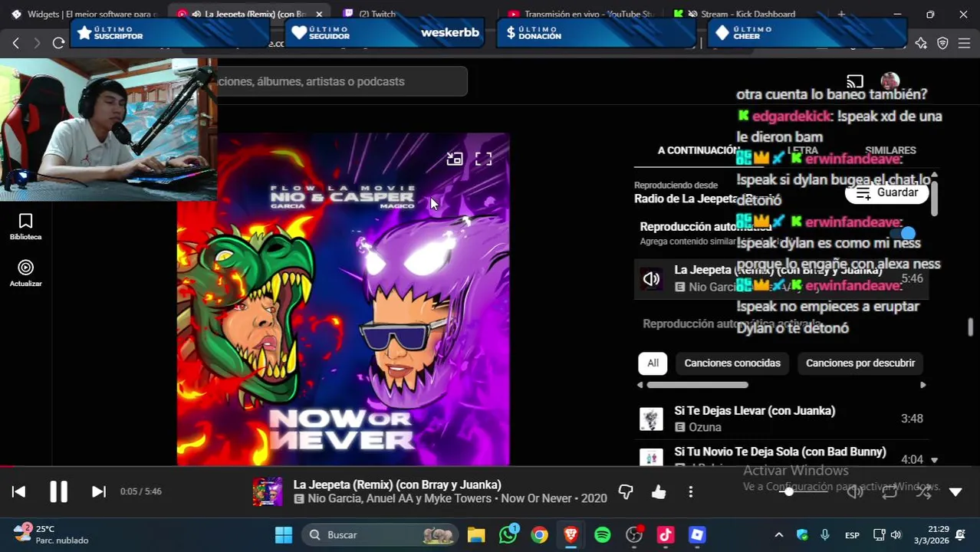Viewport: 980px width, 552px height.
Task: Show hidden system tray icons
Action: [779, 535]
